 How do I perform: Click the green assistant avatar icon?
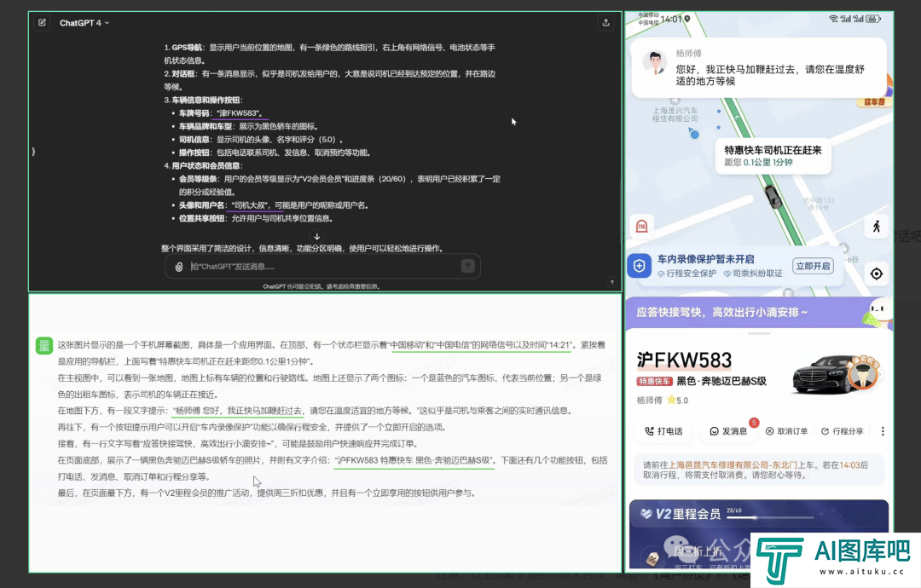[x=44, y=346]
